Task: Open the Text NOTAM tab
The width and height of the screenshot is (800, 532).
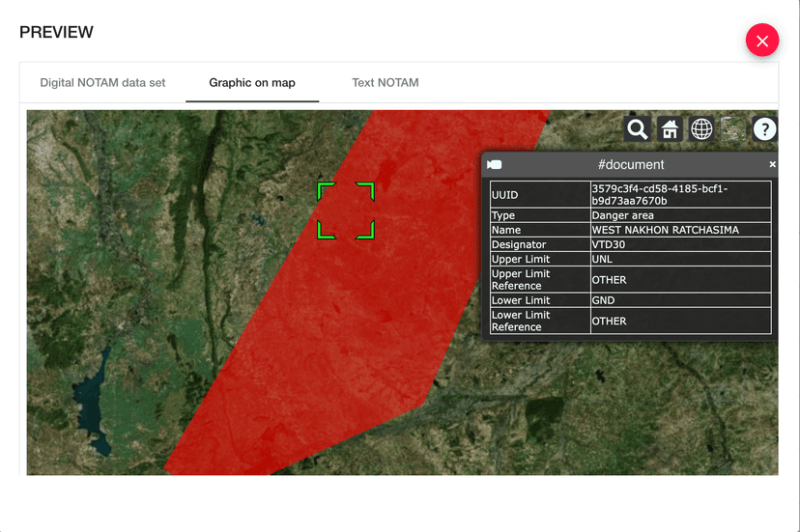Action: pyautogui.click(x=386, y=83)
